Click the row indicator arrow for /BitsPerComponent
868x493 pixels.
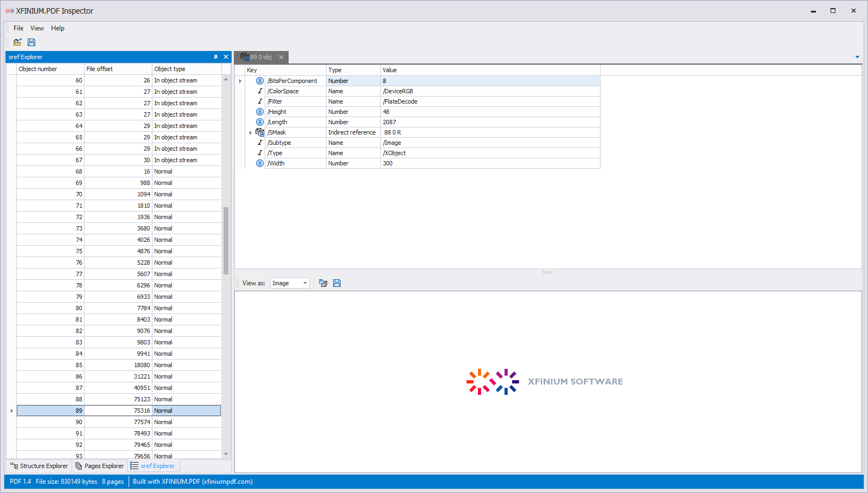(240, 81)
